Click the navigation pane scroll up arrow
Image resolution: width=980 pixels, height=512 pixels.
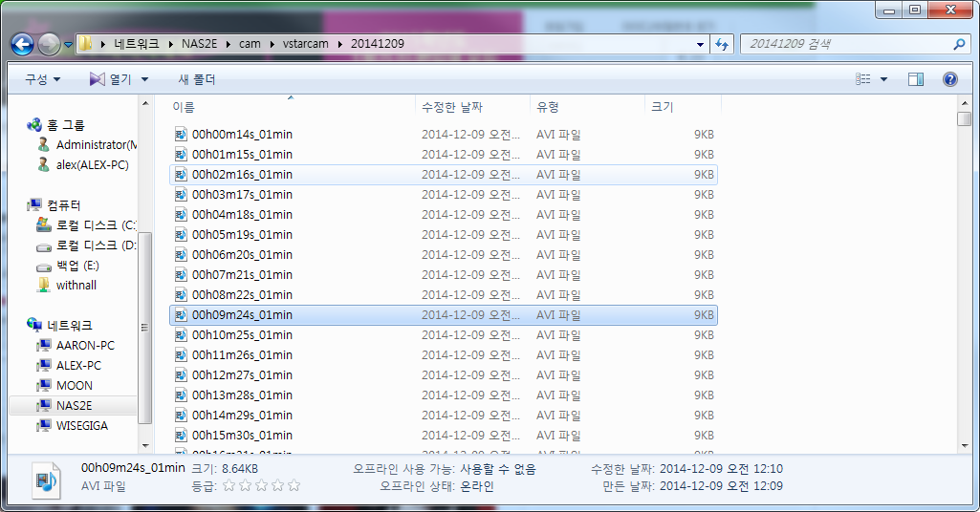click(x=145, y=102)
